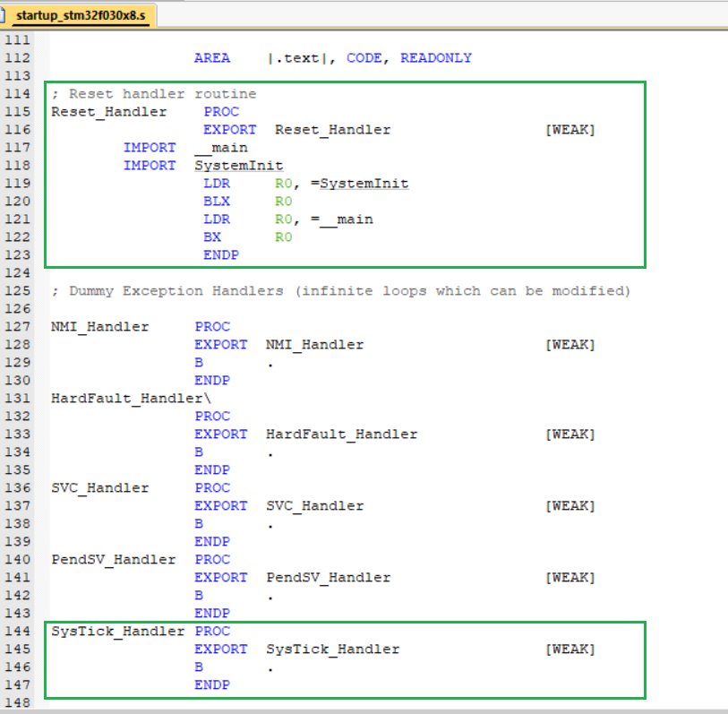The width and height of the screenshot is (728, 714).
Task: Click the 'HardFault_Handler\' label on line 131
Action: (x=131, y=398)
